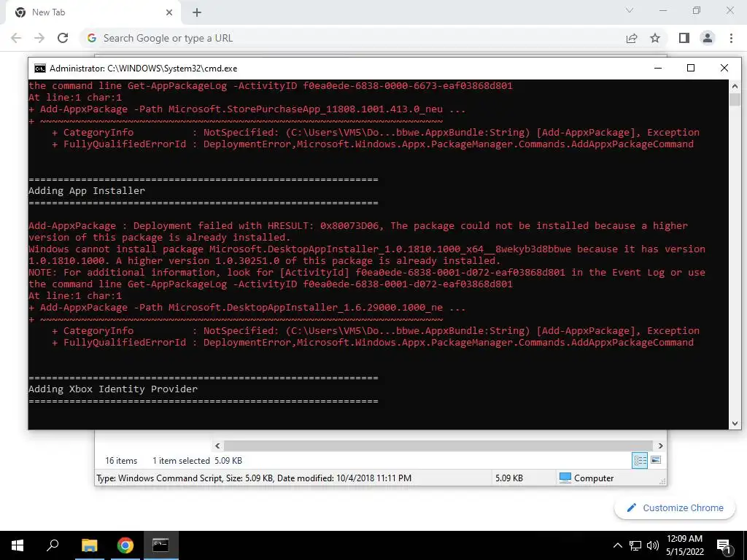Open the notification center icon

tap(724, 546)
